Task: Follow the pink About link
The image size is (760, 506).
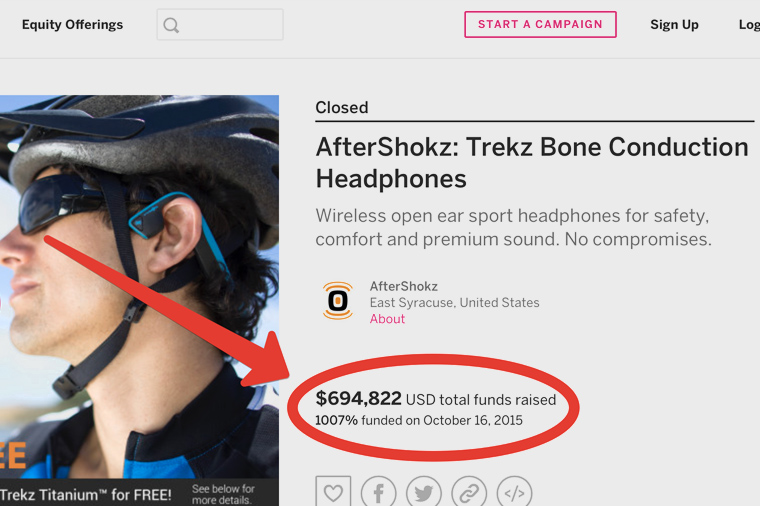Action: [x=387, y=319]
